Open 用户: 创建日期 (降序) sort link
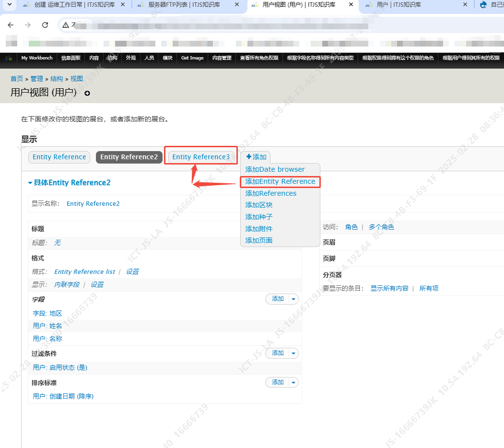The height and width of the screenshot is (448, 504). (x=63, y=396)
